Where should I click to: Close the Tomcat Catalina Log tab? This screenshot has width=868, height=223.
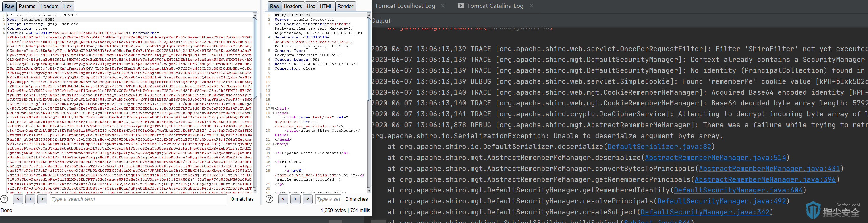531,6
